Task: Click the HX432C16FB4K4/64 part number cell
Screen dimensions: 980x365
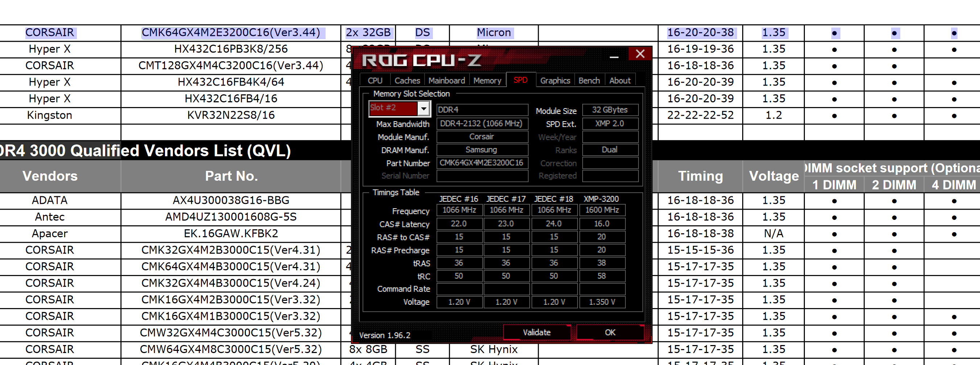Action: pyautogui.click(x=231, y=82)
